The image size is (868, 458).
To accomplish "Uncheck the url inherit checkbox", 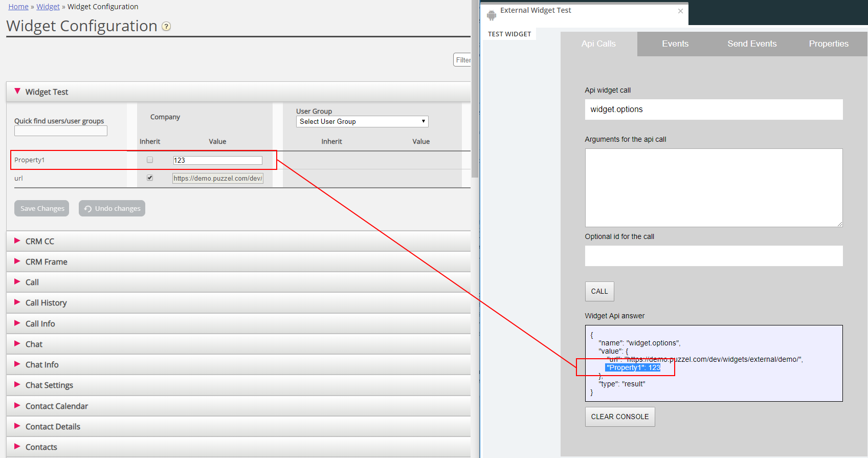I will click(x=150, y=178).
